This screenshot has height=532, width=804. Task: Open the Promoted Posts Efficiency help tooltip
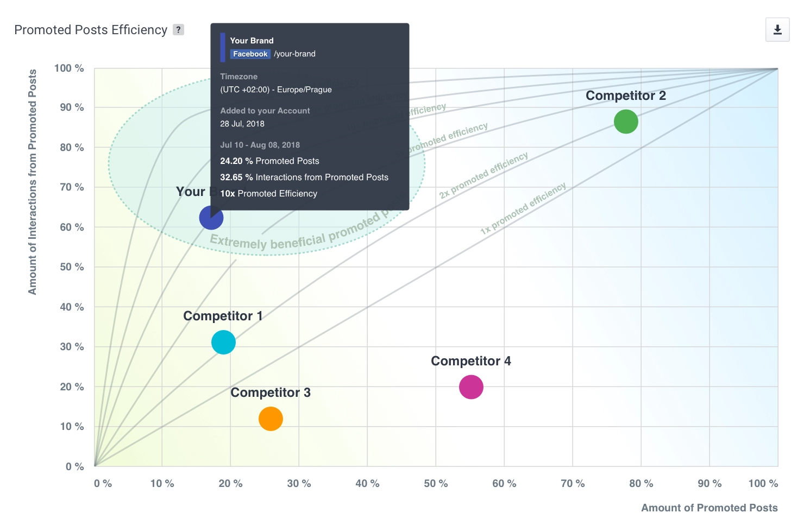pos(179,30)
